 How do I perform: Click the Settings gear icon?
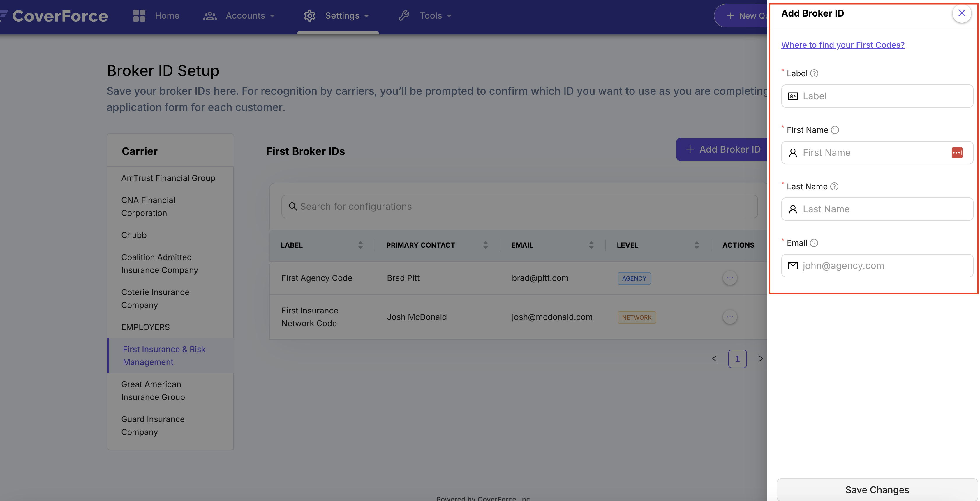(310, 16)
